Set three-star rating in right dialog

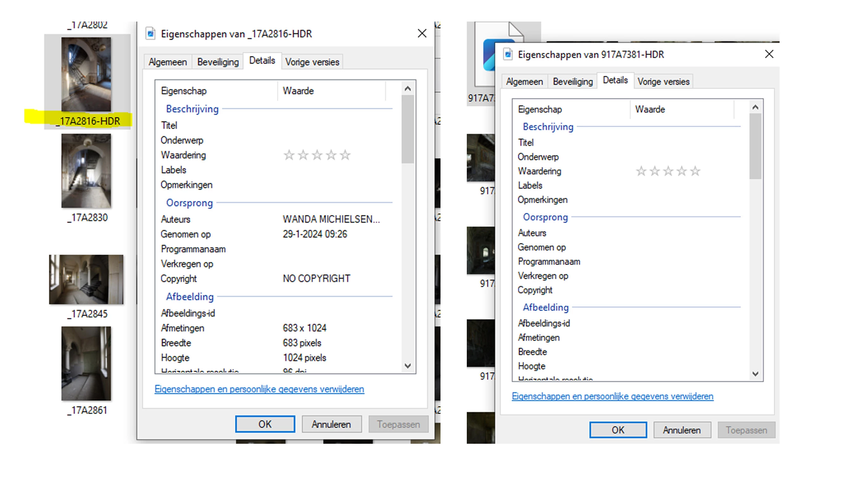coord(668,171)
